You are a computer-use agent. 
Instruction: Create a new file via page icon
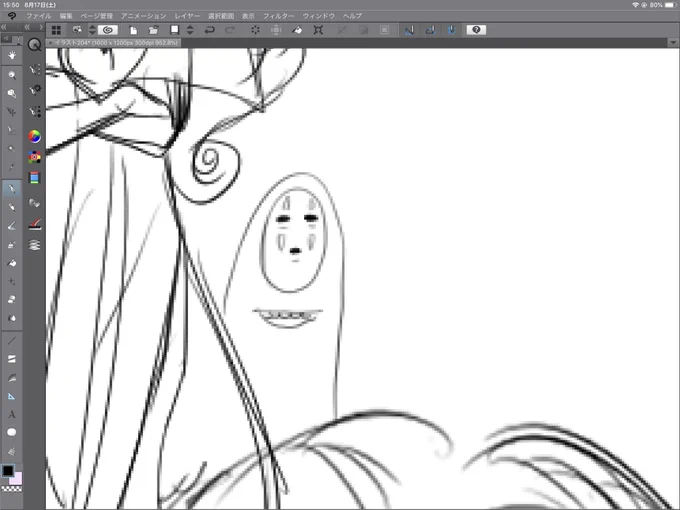click(x=134, y=30)
